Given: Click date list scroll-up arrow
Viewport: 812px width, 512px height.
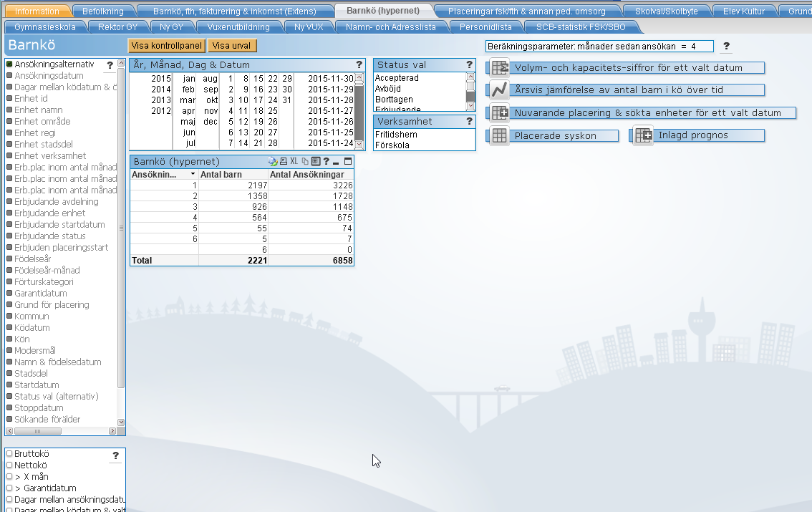Looking at the screenshot, I should tap(359, 77).
